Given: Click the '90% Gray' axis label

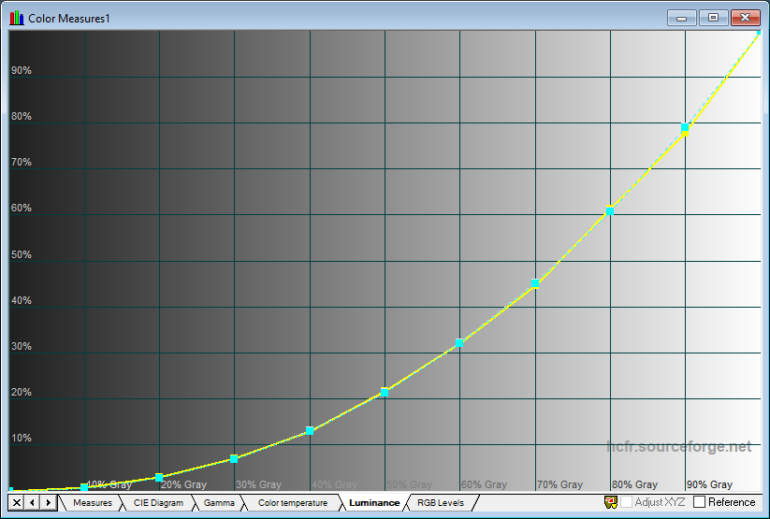Looking at the screenshot, I should click(x=710, y=485).
